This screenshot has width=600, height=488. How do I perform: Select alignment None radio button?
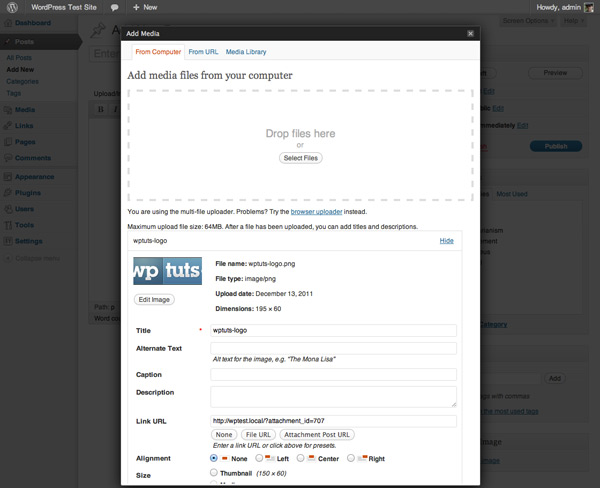tap(214, 458)
